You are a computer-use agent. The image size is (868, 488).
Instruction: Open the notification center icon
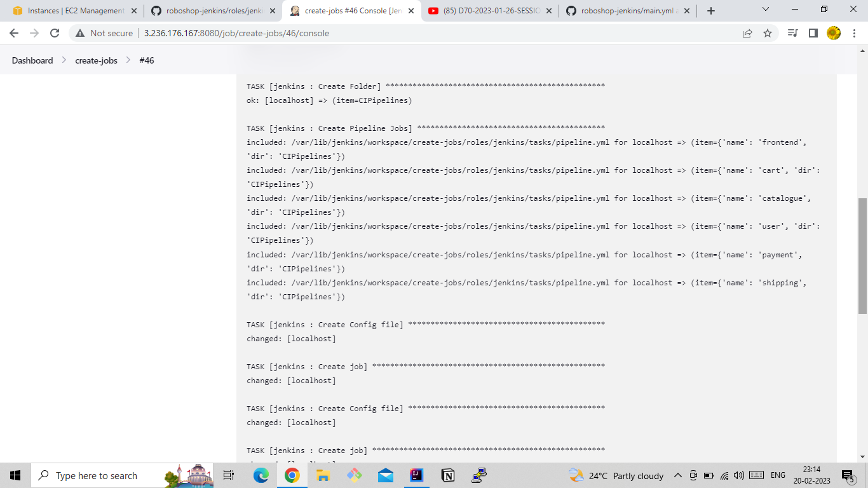[848, 475]
